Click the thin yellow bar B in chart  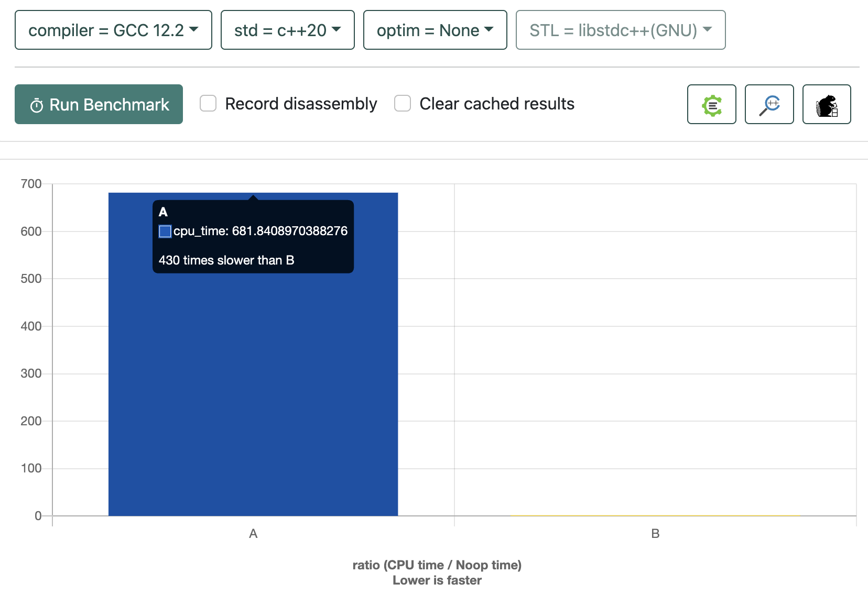[x=655, y=515]
